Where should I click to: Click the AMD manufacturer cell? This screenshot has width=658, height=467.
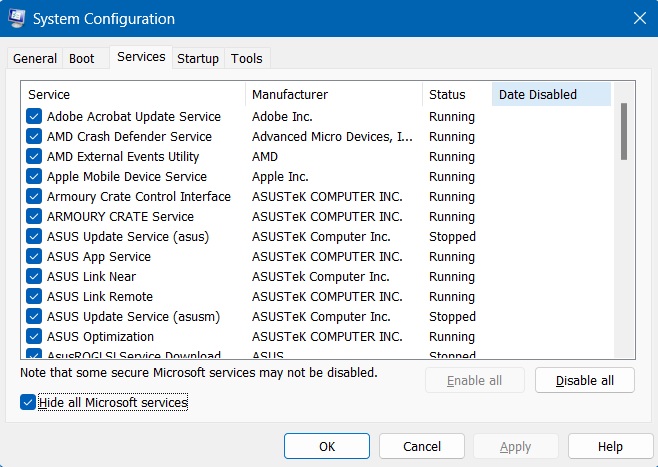click(x=265, y=157)
